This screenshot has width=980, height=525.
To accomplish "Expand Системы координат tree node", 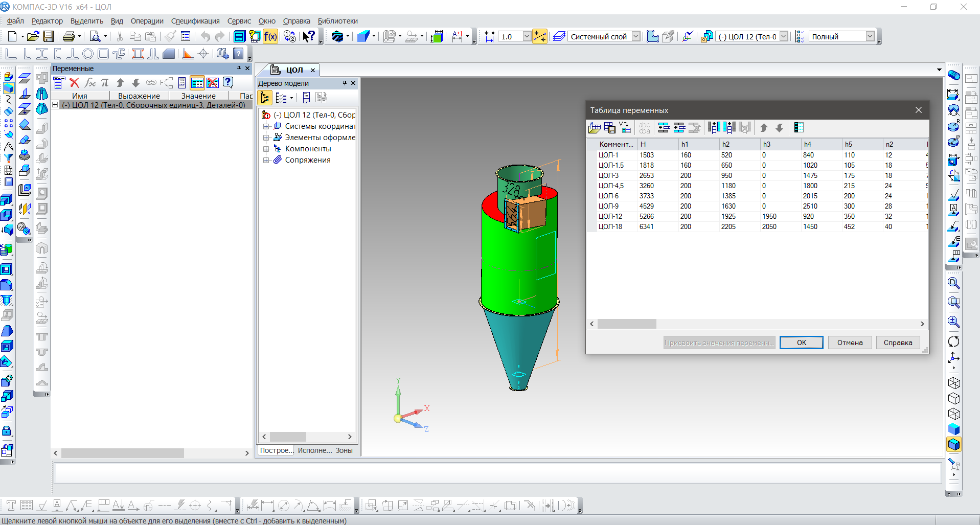I will coord(266,126).
